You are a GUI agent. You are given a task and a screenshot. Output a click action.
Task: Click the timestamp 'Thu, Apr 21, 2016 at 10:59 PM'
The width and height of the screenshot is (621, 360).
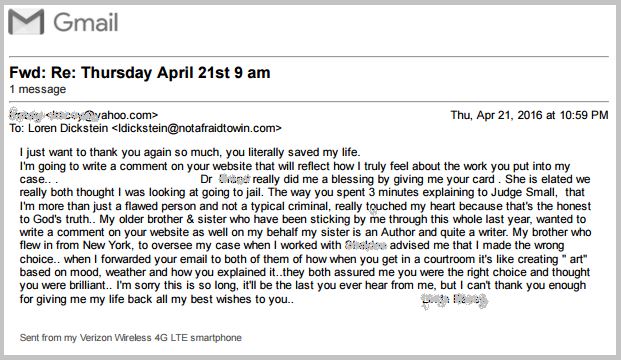(x=529, y=115)
